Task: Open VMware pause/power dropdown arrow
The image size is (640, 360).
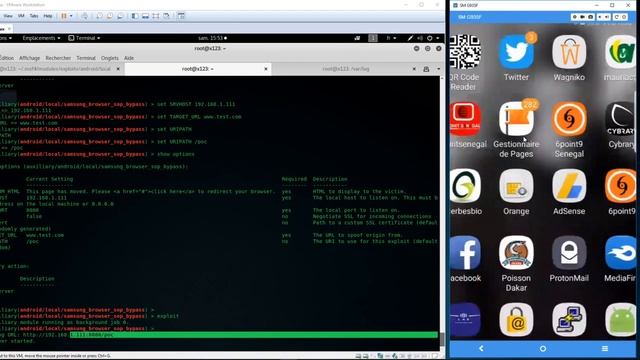Action: [71, 16]
